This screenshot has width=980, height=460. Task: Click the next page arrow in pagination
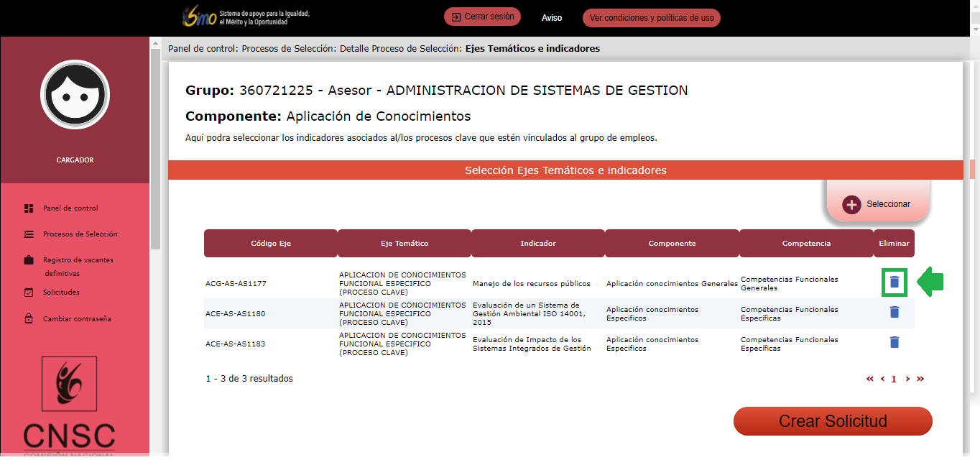pyautogui.click(x=907, y=379)
